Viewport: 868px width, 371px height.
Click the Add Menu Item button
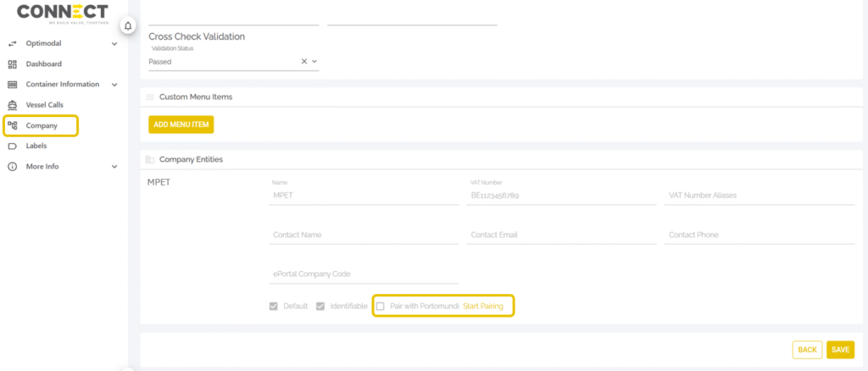(181, 125)
